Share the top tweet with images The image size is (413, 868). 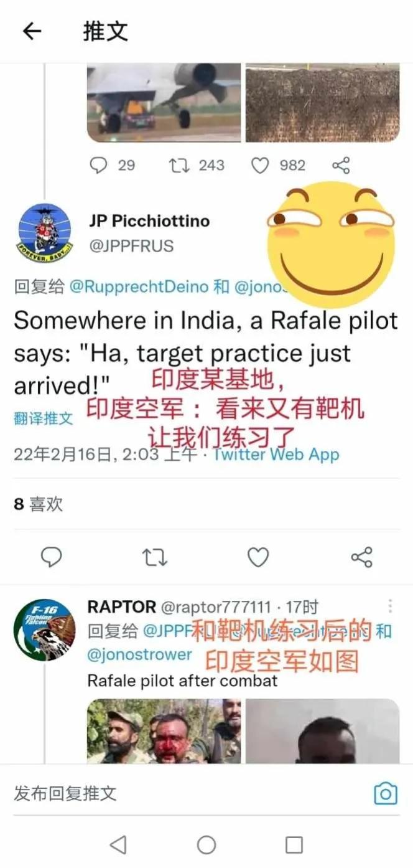(341, 165)
